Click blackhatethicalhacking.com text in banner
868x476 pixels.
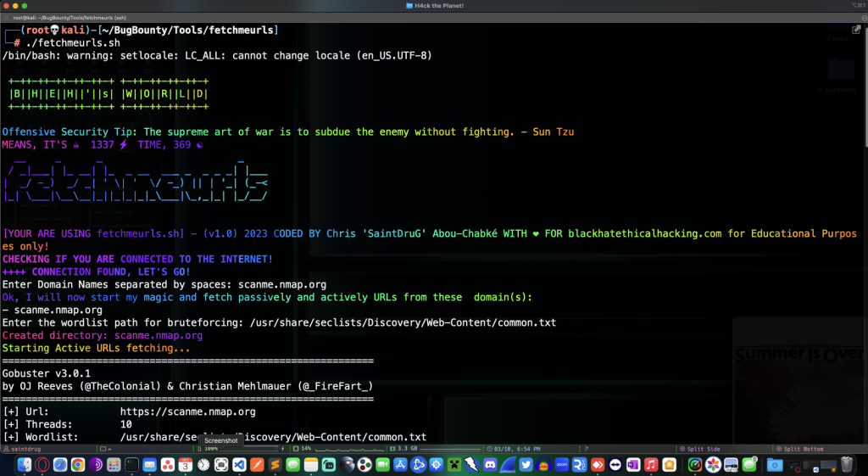click(644, 234)
